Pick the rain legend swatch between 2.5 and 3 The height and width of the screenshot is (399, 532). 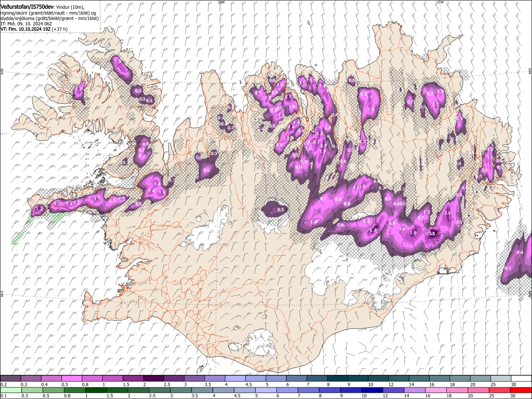[159, 390]
